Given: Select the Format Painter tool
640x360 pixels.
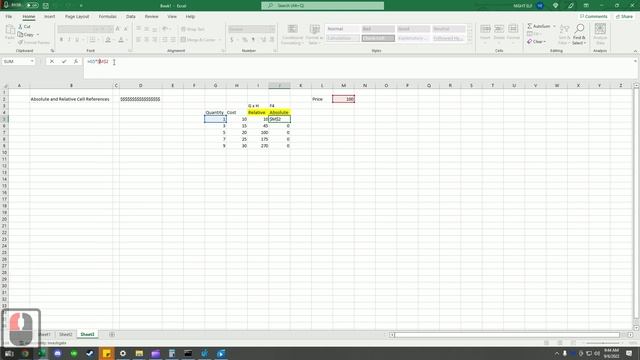Looking at the screenshot, I should pos(34,42).
